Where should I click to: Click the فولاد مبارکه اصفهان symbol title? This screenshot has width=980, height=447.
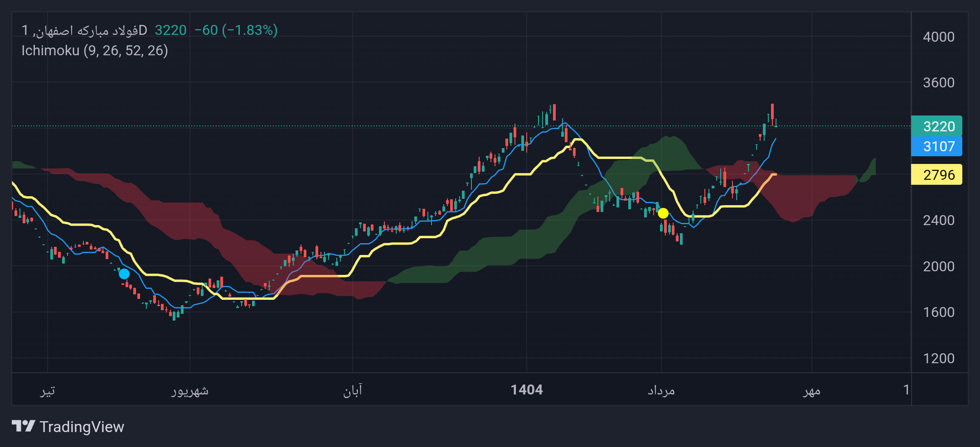[x=84, y=30]
